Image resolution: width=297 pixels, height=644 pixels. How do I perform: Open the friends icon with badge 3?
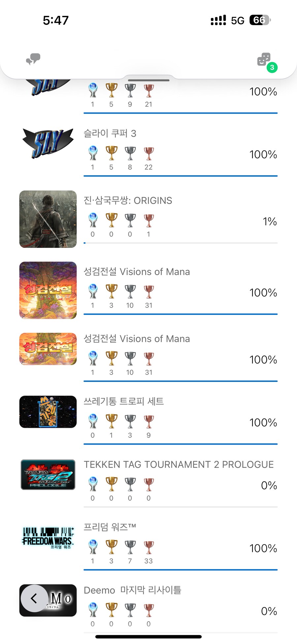pyautogui.click(x=264, y=60)
